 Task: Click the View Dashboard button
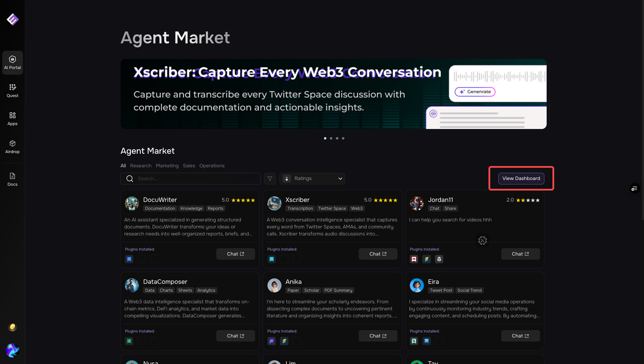521,179
